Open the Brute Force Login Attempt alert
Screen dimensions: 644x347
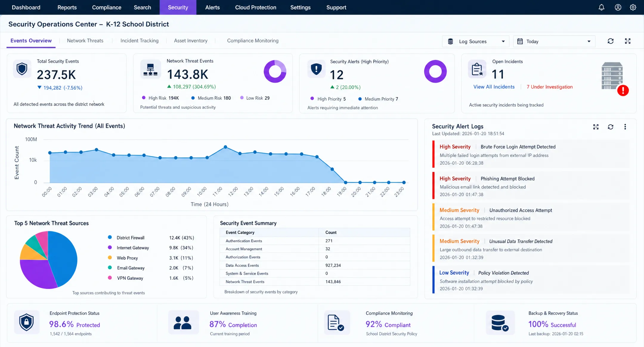click(531, 154)
